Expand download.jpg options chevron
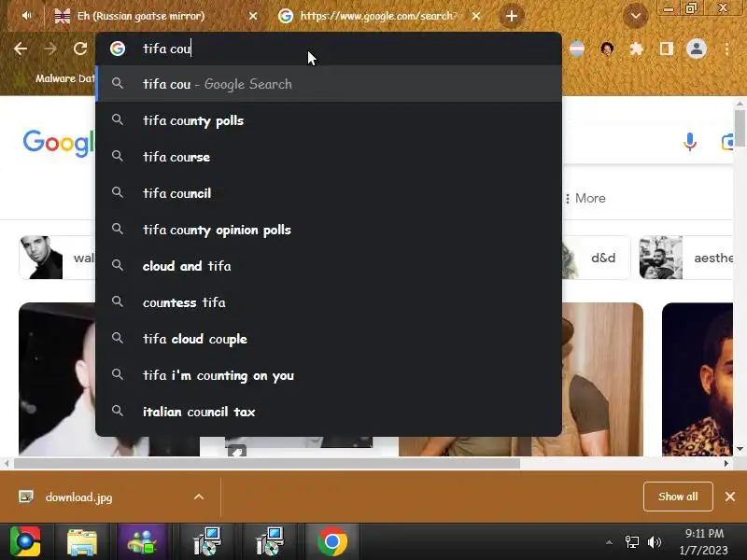747x560 pixels. tap(199, 497)
